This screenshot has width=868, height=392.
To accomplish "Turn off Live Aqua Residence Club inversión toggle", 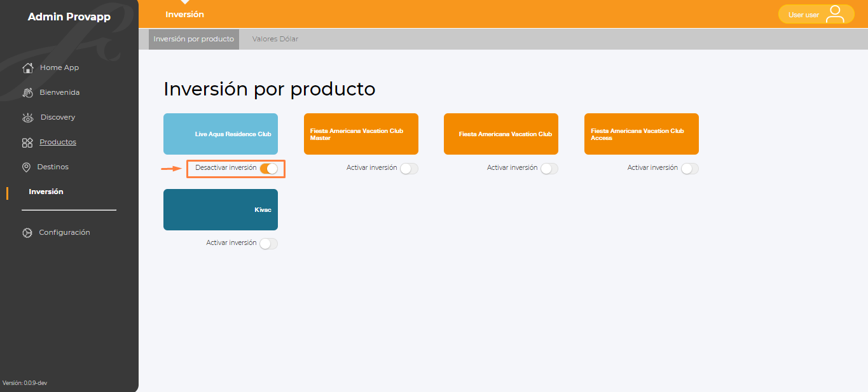I will pos(268,169).
